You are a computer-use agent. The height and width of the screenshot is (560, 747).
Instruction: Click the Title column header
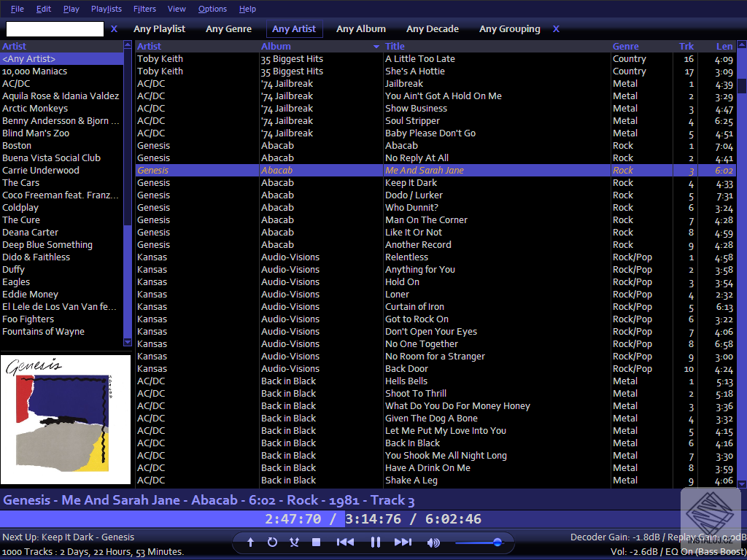[x=395, y=47]
